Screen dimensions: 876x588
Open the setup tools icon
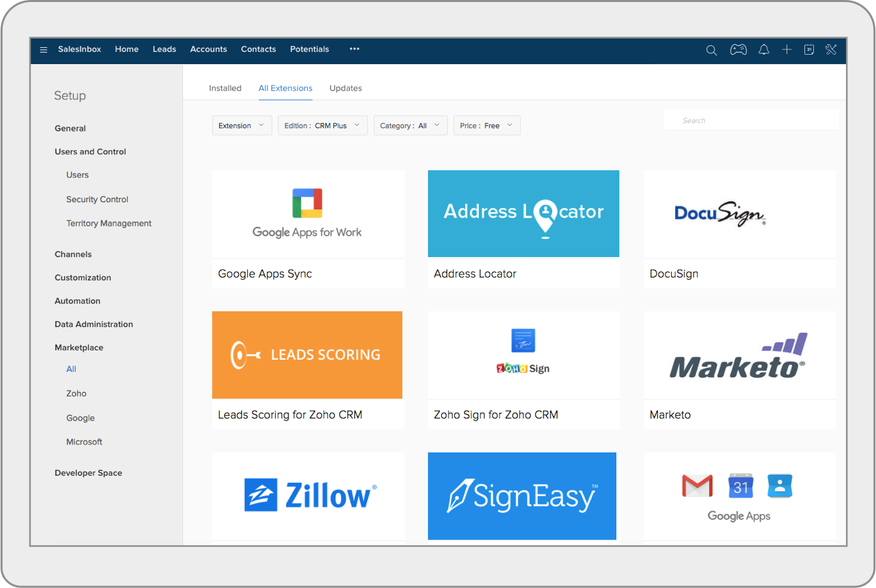(831, 49)
